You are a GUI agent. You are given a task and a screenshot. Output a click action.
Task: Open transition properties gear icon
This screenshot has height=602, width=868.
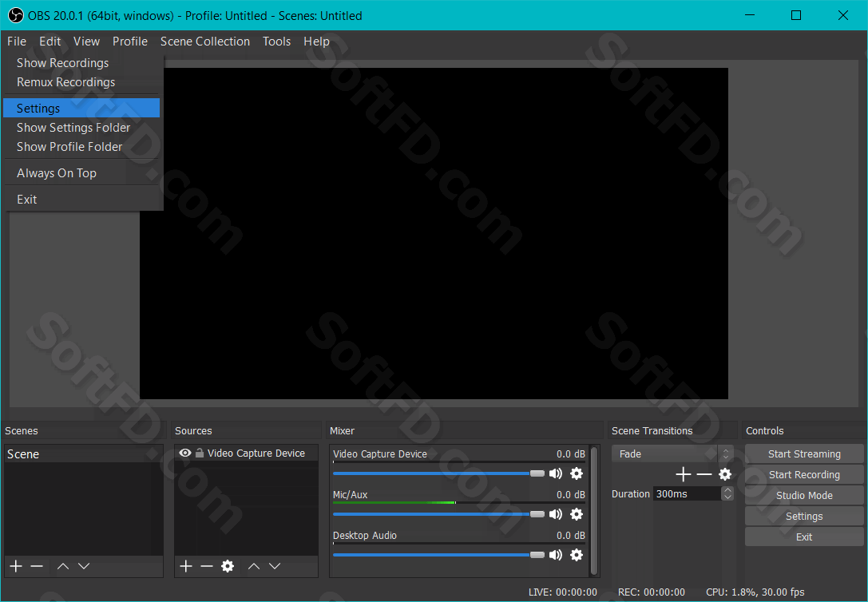pos(725,474)
